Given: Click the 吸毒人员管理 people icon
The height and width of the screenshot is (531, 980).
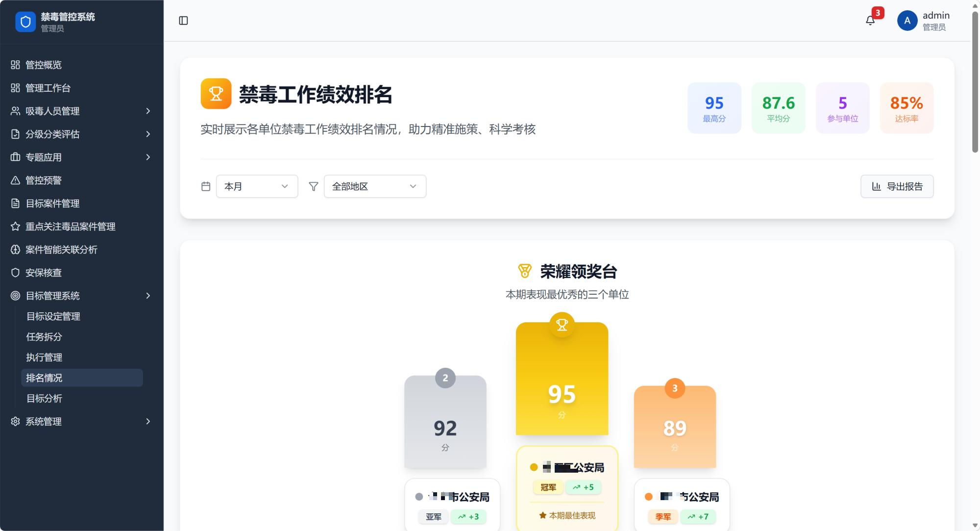Looking at the screenshot, I should coord(16,111).
